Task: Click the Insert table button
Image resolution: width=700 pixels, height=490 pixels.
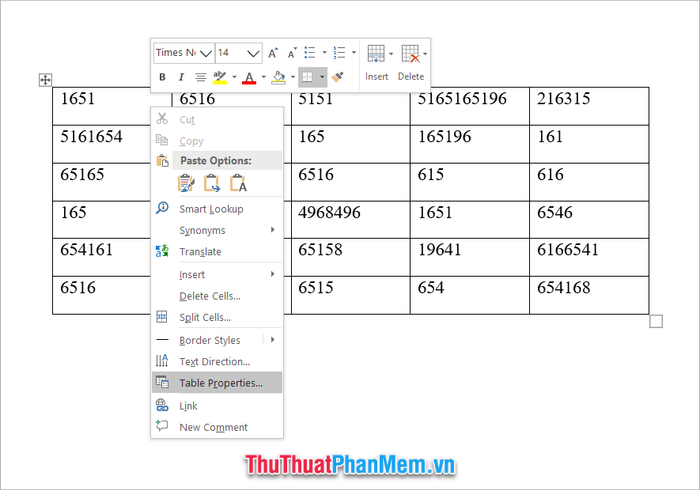Action: [x=376, y=62]
